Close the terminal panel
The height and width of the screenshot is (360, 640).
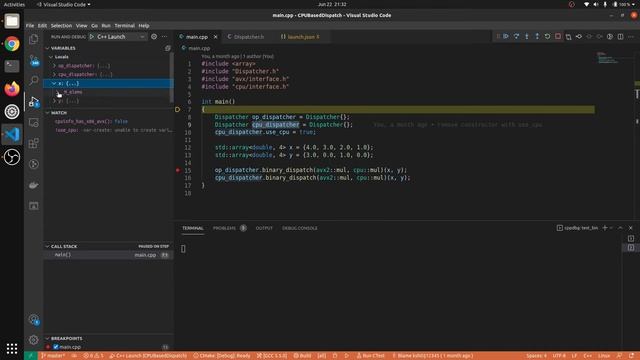click(x=631, y=228)
